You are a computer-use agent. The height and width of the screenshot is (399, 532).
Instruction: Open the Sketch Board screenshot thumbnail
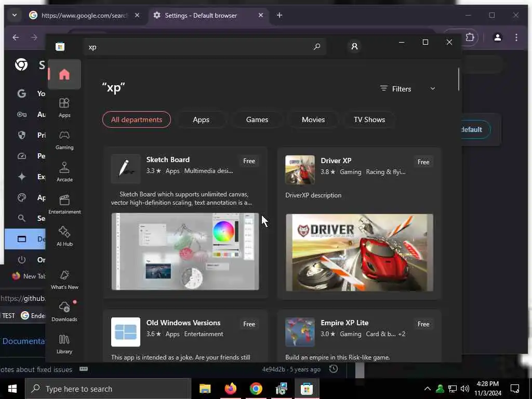(x=185, y=251)
